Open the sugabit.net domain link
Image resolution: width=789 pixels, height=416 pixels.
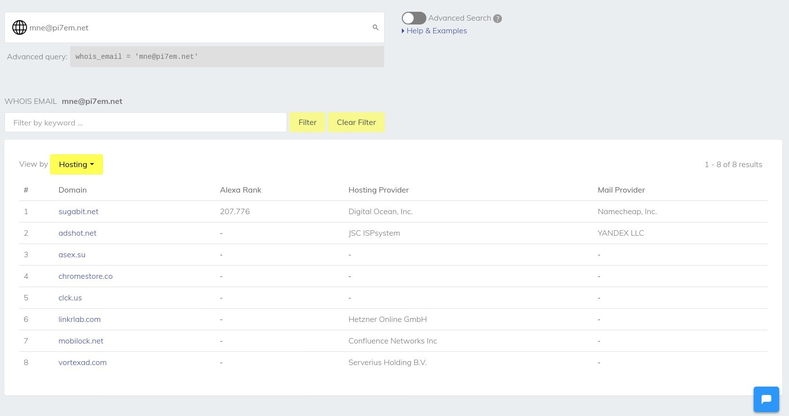[78, 212]
